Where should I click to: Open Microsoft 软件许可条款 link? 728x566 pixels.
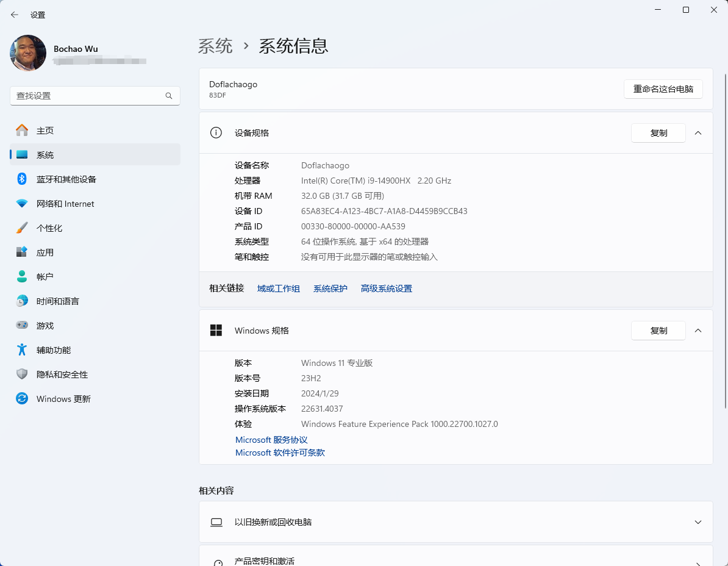(280, 453)
